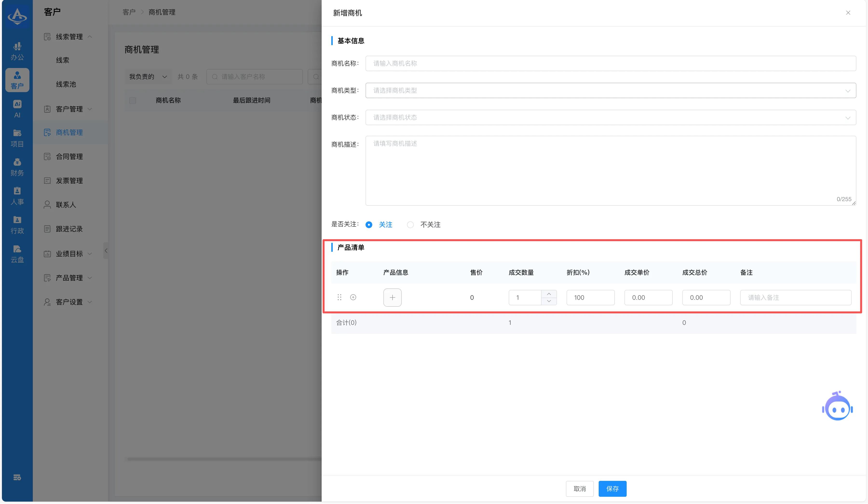
Task: Open the 商机状态 dropdown
Action: 610,117
